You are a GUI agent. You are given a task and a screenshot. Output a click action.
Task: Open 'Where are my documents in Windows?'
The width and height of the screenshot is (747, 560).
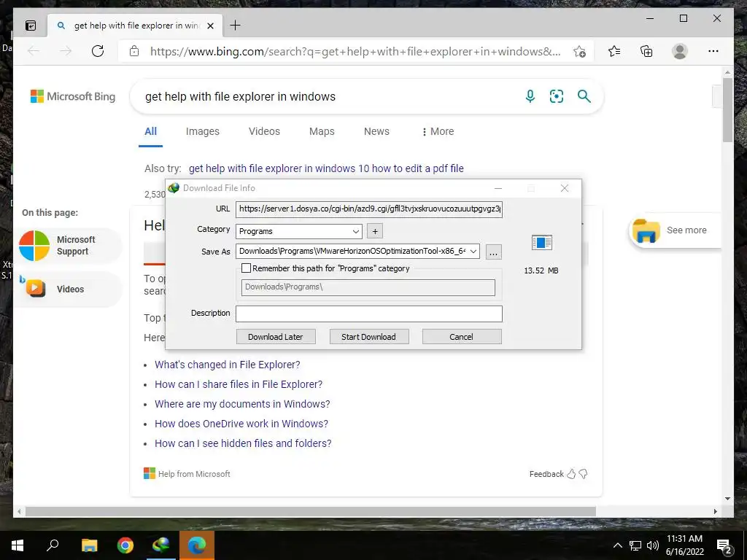click(242, 404)
